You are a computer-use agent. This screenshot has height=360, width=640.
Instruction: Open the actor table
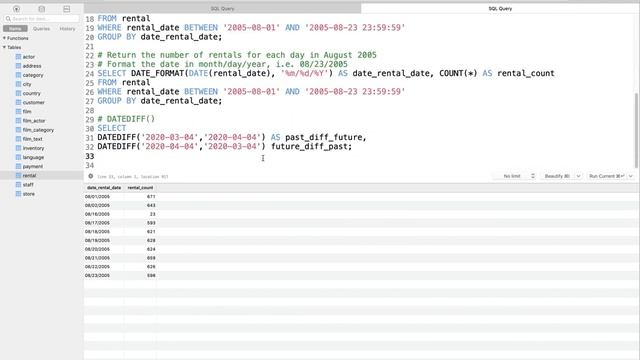tap(29, 57)
